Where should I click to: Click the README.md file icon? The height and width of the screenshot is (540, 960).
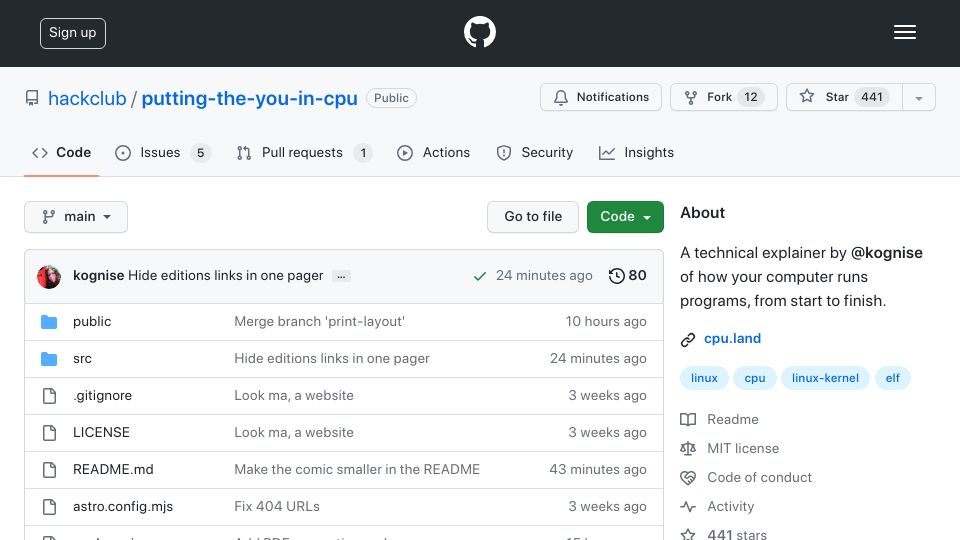49,470
